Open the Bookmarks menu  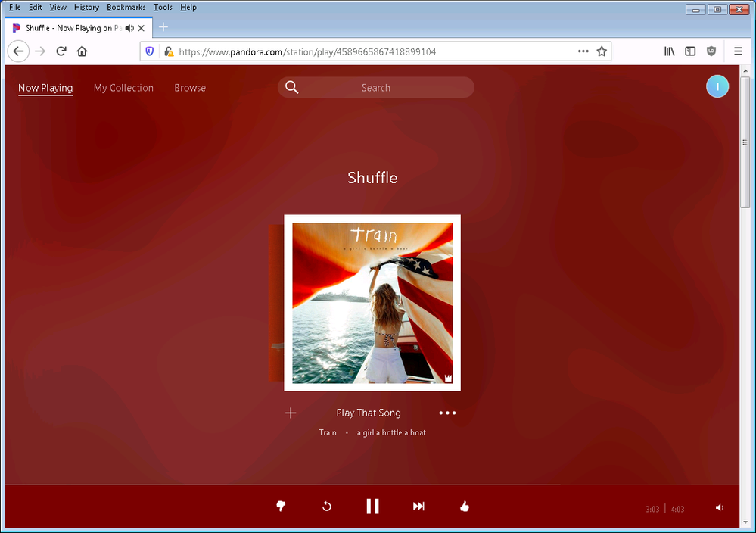(126, 7)
